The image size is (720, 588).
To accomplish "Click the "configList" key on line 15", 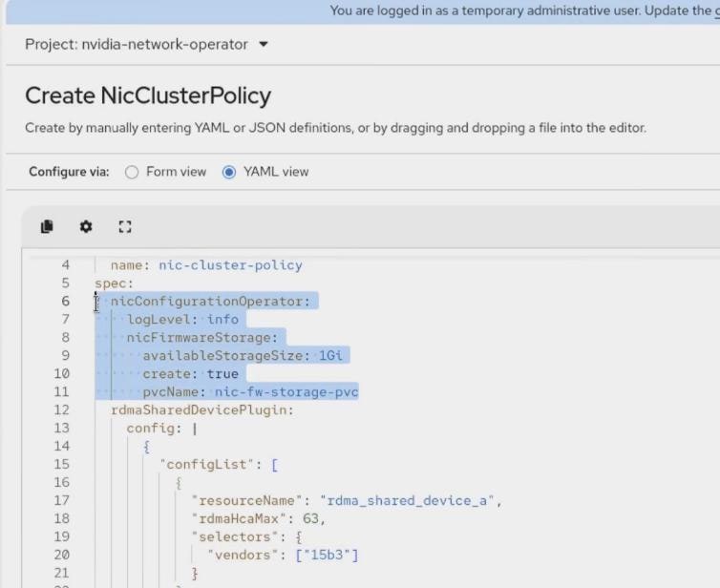I will (206, 465).
